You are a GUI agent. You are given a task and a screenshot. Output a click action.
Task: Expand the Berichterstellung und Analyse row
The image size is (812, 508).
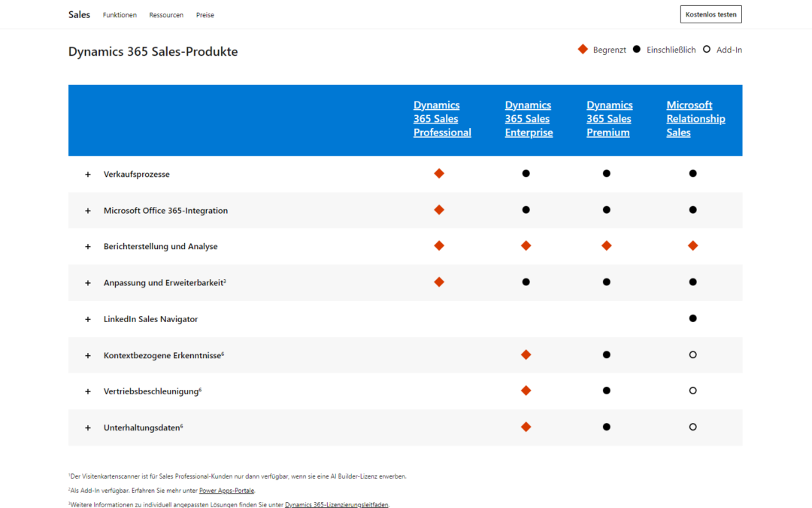pos(87,247)
